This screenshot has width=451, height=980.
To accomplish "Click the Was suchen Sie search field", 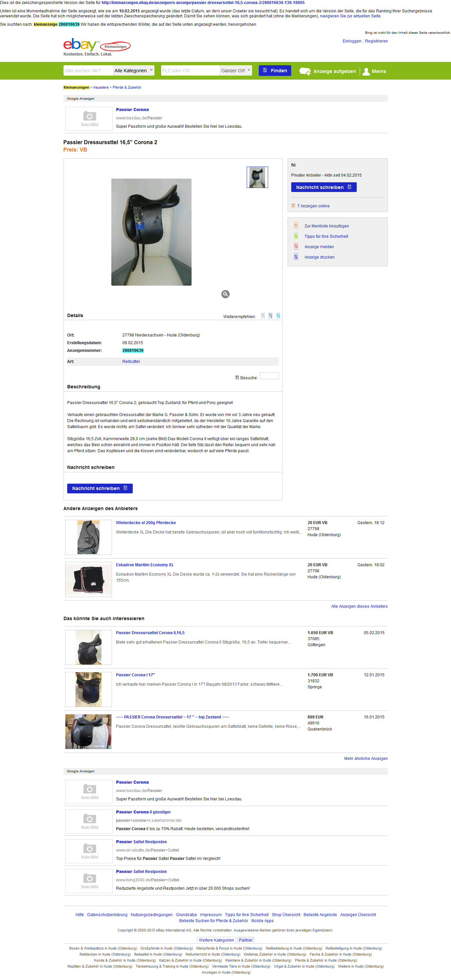I will pyautogui.click(x=88, y=70).
